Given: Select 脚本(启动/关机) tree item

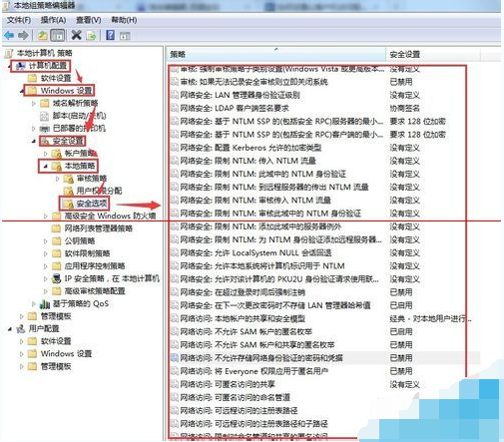Looking at the screenshot, I should coord(79,116).
